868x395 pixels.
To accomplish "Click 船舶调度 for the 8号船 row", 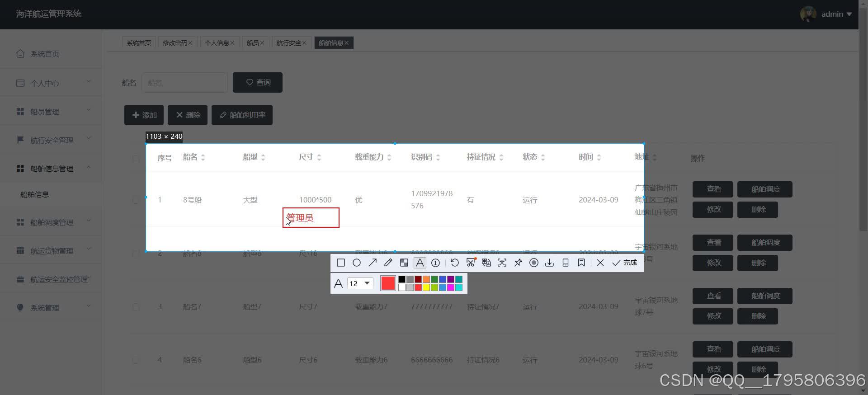I will coord(765,189).
